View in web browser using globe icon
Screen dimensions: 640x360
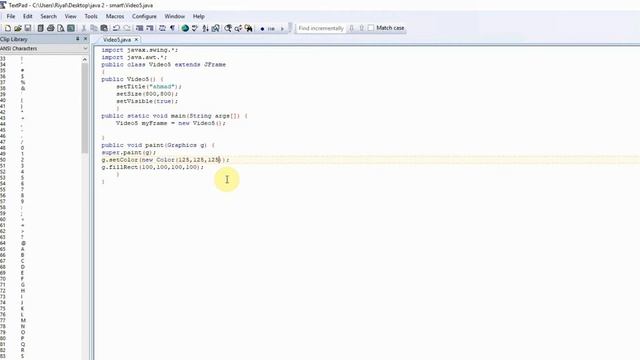[x=185, y=28]
